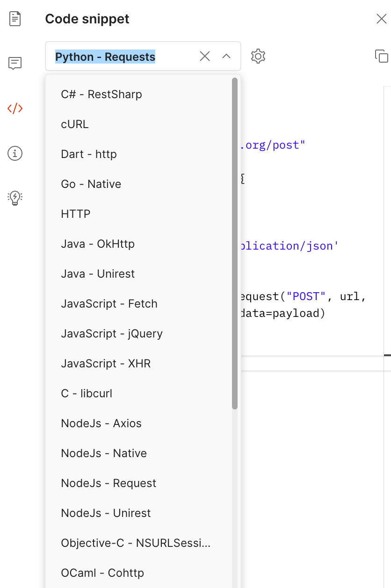Copy the code snippet to clipboard

(x=382, y=56)
